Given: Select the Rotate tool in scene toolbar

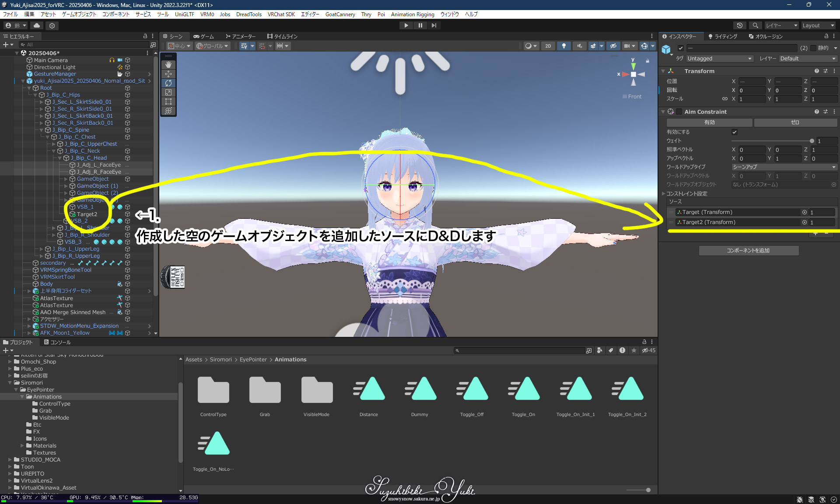Looking at the screenshot, I should pyautogui.click(x=168, y=83).
